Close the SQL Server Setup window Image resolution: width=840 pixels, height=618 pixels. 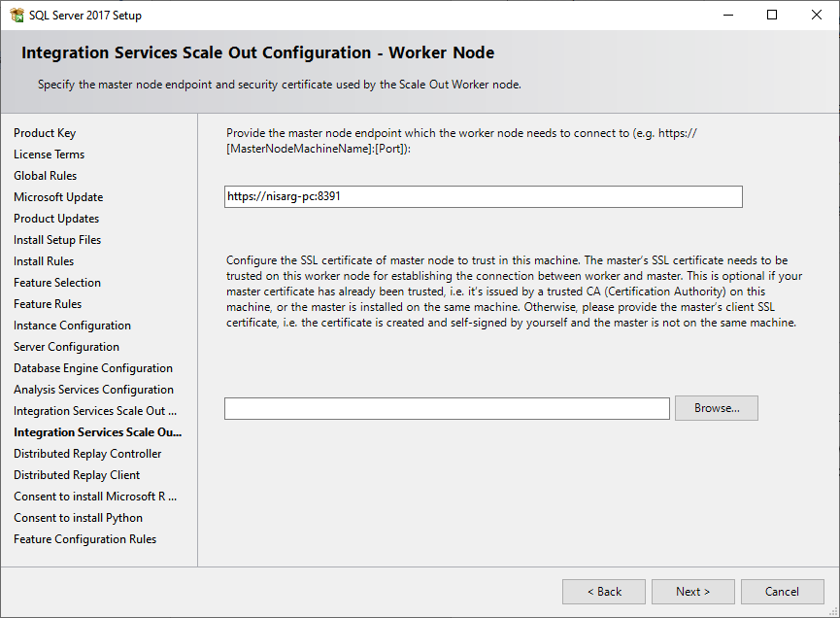(x=817, y=15)
